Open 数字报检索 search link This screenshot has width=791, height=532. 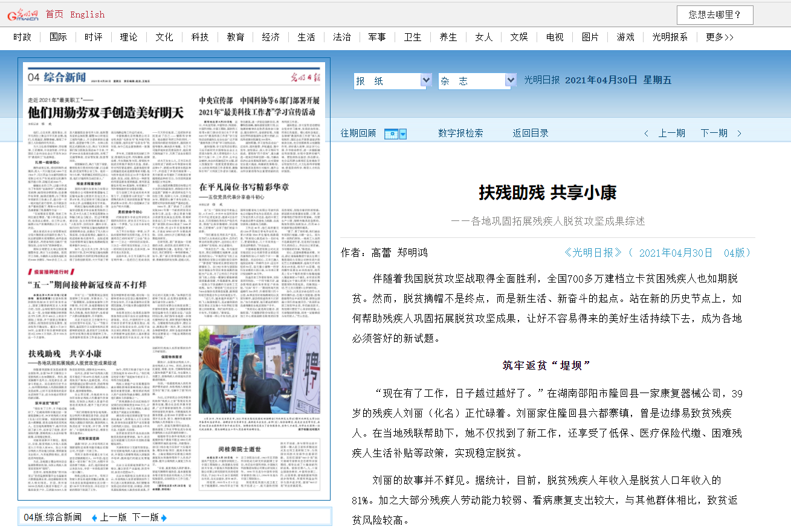(x=460, y=133)
